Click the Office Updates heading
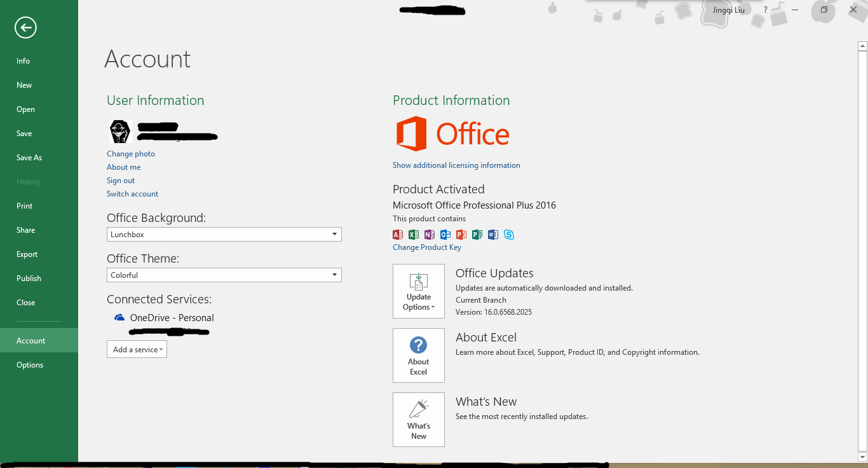This screenshot has height=468, width=868. pyautogui.click(x=494, y=273)
